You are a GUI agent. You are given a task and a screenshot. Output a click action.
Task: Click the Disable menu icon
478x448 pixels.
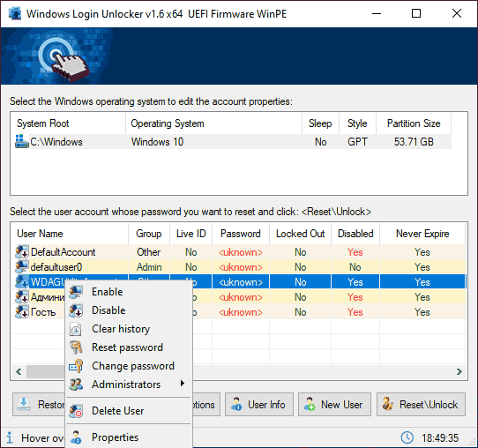point(76,310)
